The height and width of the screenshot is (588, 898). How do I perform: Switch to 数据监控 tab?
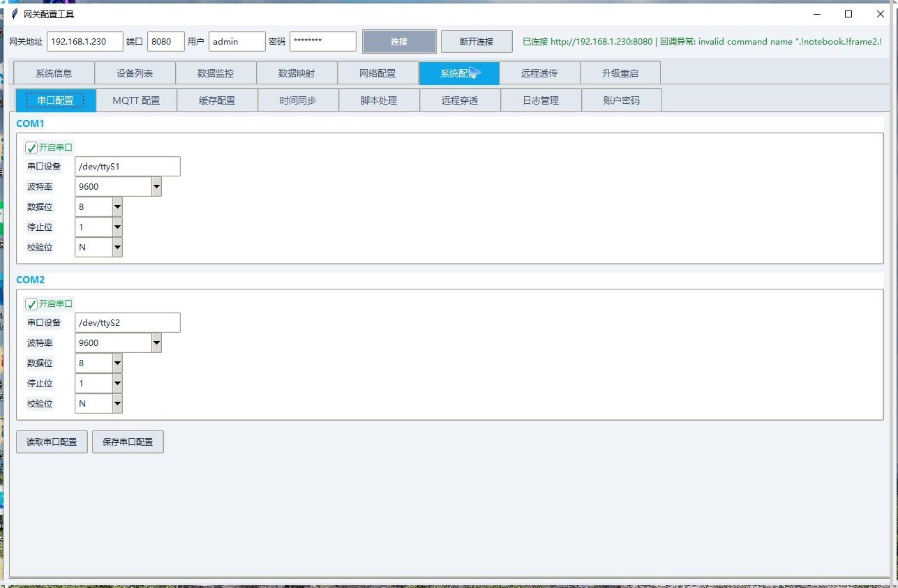pyautogui.click(x=216, y=73)
